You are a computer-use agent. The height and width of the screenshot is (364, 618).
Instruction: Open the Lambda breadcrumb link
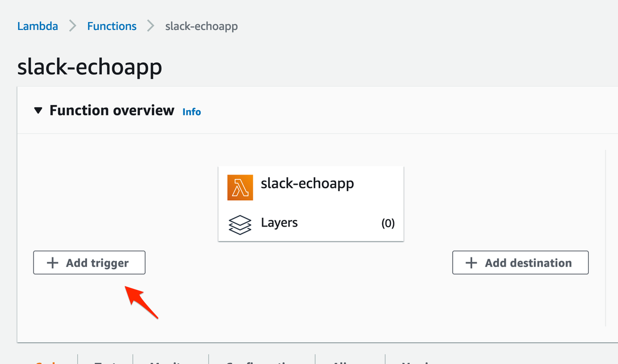tap(38, 26)
